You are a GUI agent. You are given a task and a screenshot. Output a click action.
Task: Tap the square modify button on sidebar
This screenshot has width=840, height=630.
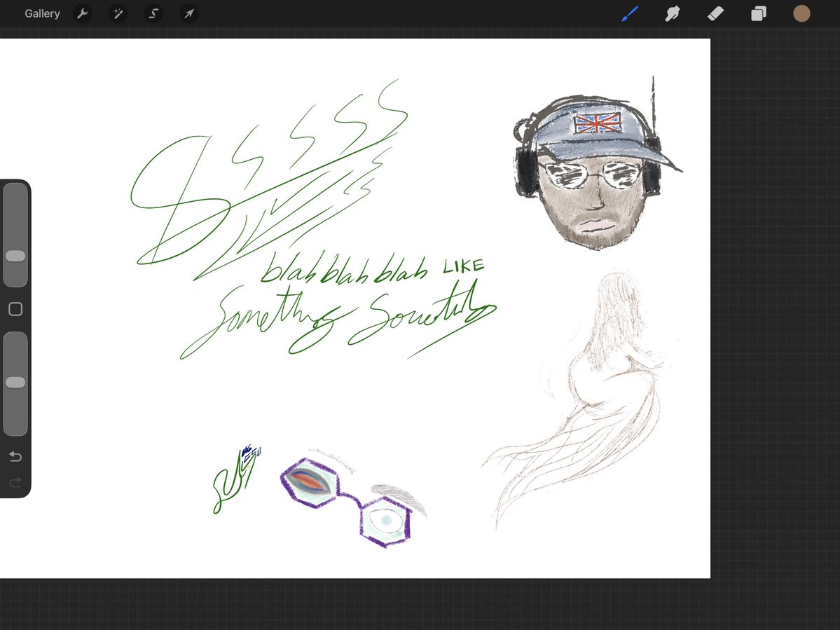point(15,309)
